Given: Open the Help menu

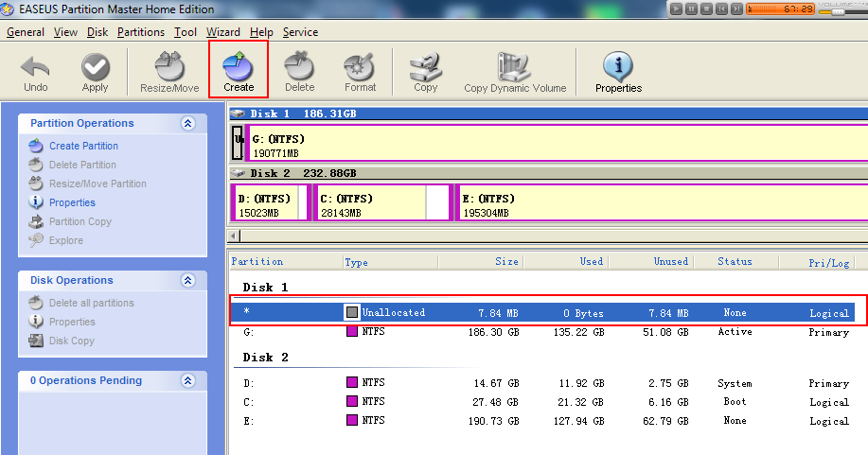Looking at the screenshot, I should click(x=261, y=32).
